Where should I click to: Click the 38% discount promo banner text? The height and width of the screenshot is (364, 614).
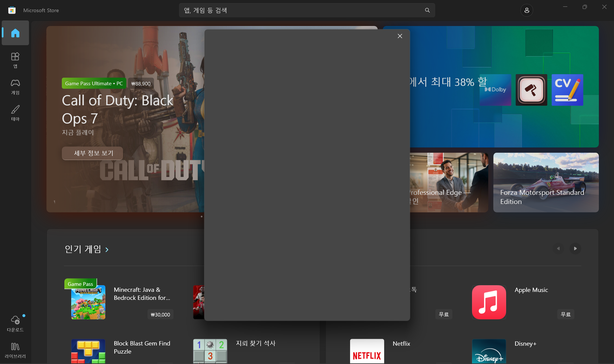tap(448, 82)
